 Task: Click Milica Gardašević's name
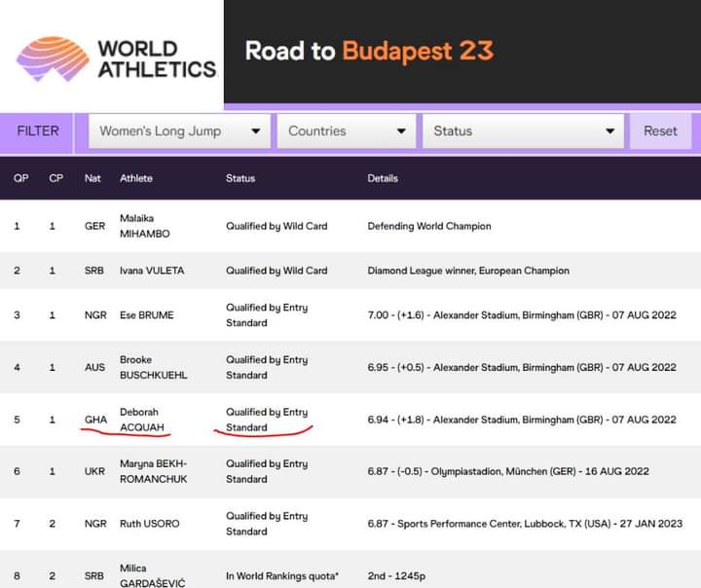(x=155, y=575)
